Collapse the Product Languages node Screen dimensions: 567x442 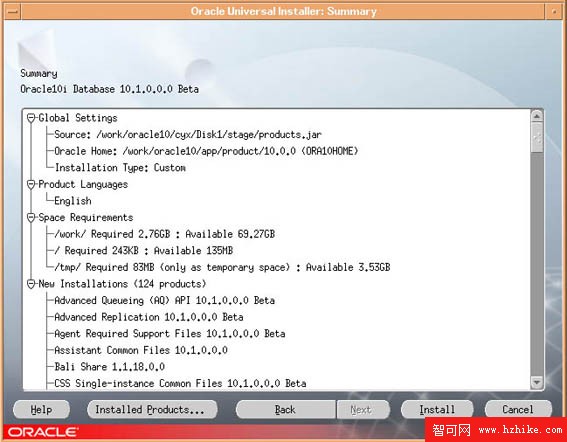tap(31, 184)
